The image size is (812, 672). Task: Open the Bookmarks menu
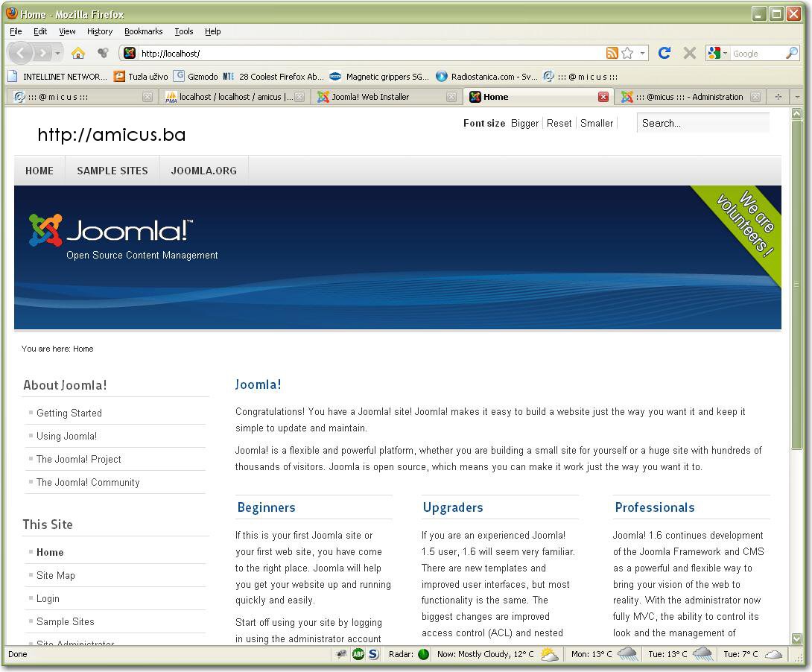click(144, 31)
